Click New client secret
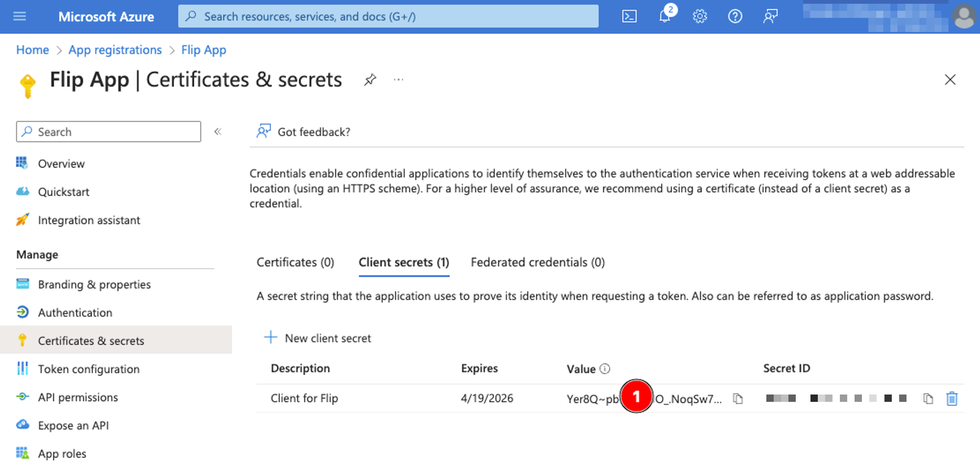 [x=328, y=338]
